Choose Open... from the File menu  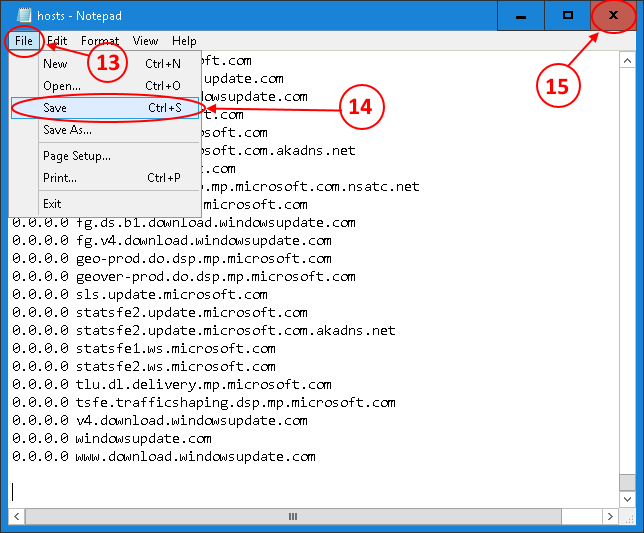pyautogui.click(x=105, y=86)
